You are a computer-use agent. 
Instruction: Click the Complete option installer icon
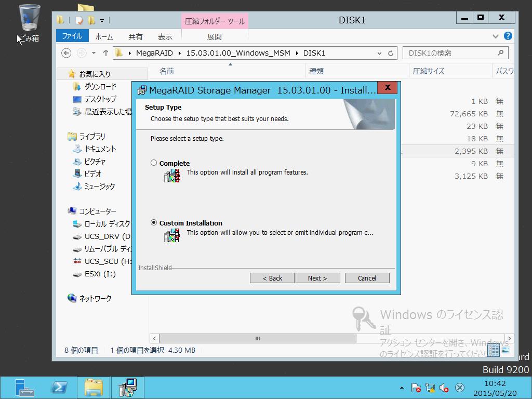tap(172, 176)
